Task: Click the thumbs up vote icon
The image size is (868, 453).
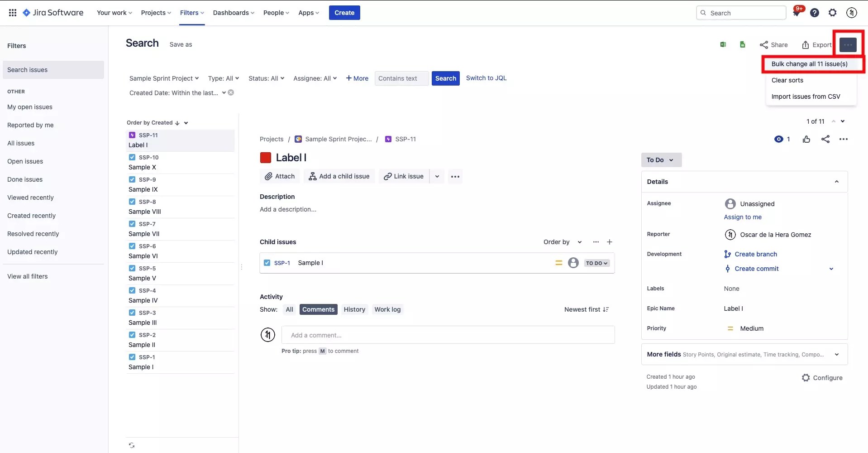Action: point(807,139)
